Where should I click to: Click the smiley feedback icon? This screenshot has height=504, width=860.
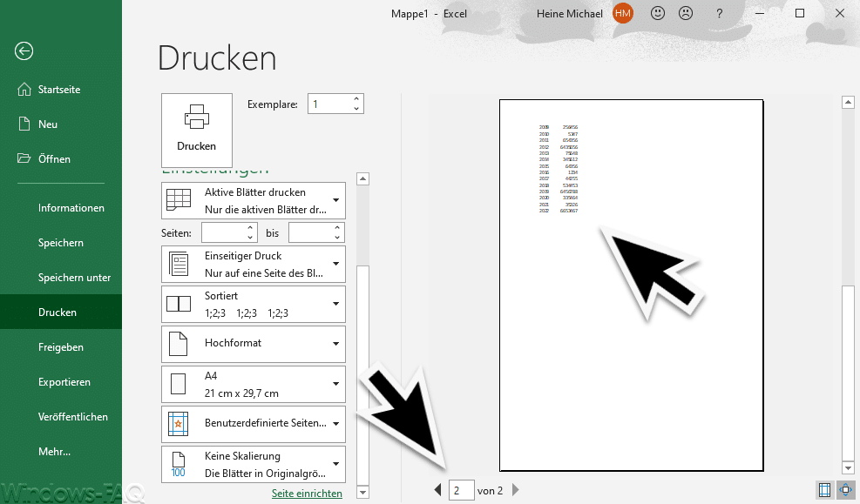[658, 13]
